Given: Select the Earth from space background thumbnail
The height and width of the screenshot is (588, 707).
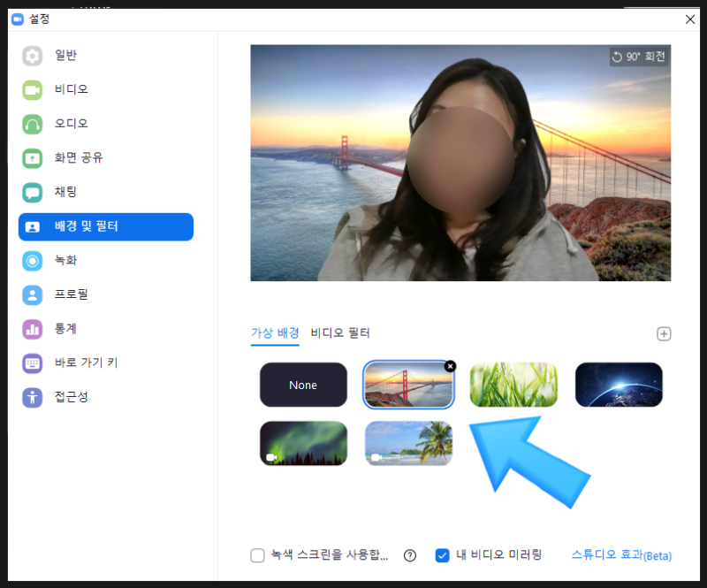Looking at the screenshot, I should (619, 385).
